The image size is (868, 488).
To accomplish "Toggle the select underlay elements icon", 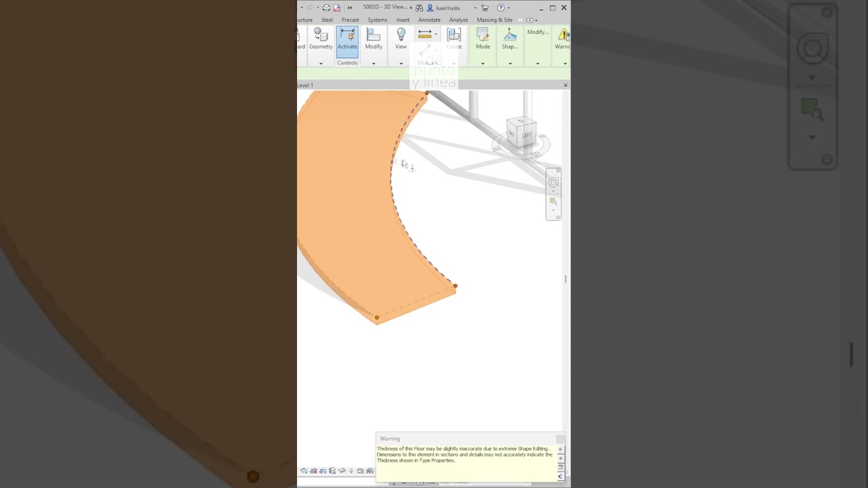I will [323, 471].
